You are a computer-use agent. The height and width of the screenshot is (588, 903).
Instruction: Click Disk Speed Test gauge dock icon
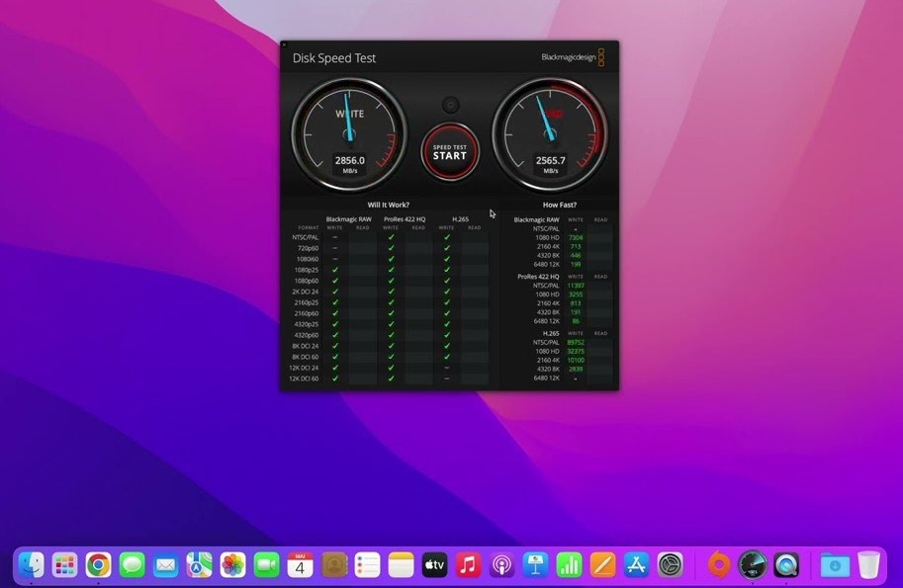pyautogui.click(x=753, y=565)
